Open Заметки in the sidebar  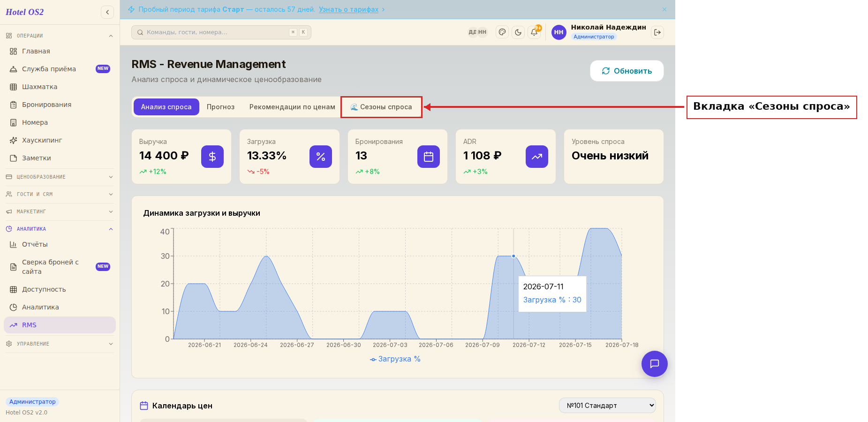tap(60, 158)
